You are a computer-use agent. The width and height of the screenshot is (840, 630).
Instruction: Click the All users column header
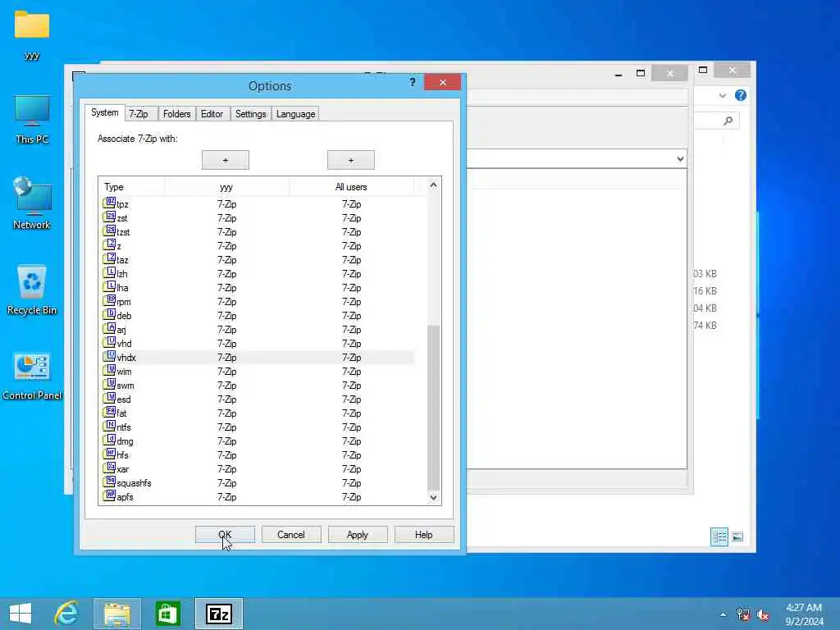click(351, 187)
